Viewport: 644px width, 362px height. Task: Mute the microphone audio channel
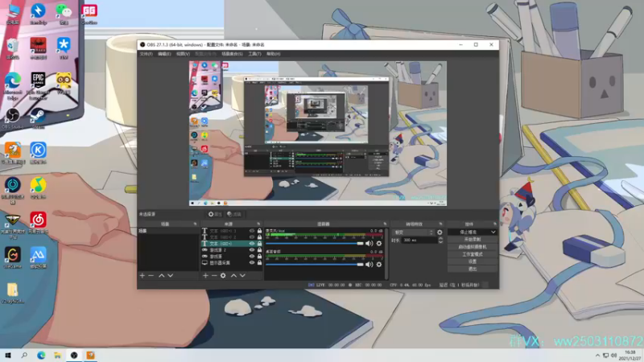[369, 244]
